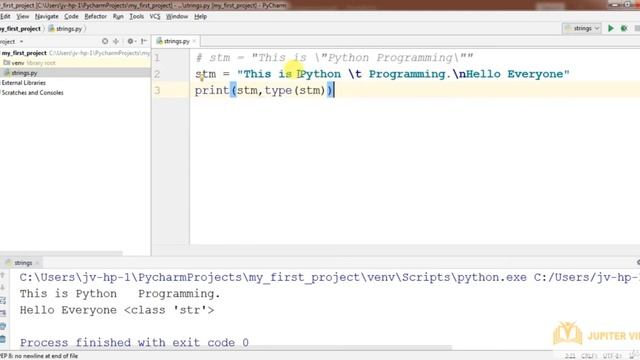Open the Navigate menu

click(x=47, y=16)
